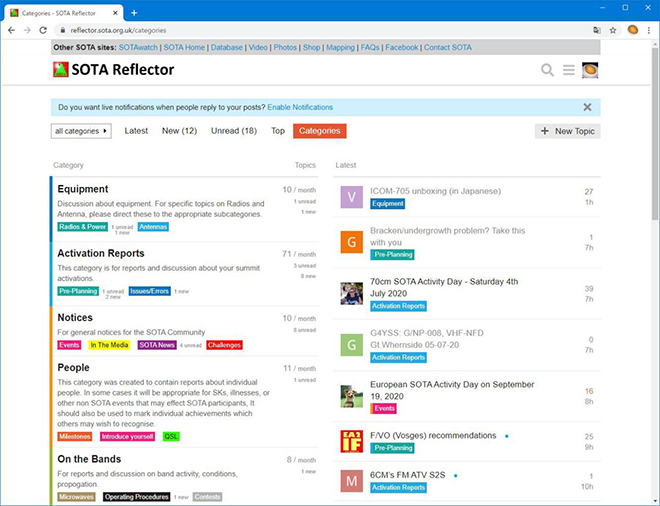Click photo avatar for 70cm SOTA Activity Day
The image size is (660, 506).
click(351, 293)
